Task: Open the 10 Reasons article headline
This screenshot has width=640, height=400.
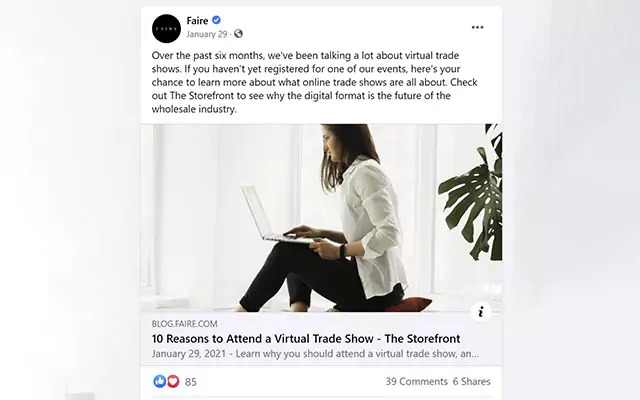Action: tap(306, 338)
